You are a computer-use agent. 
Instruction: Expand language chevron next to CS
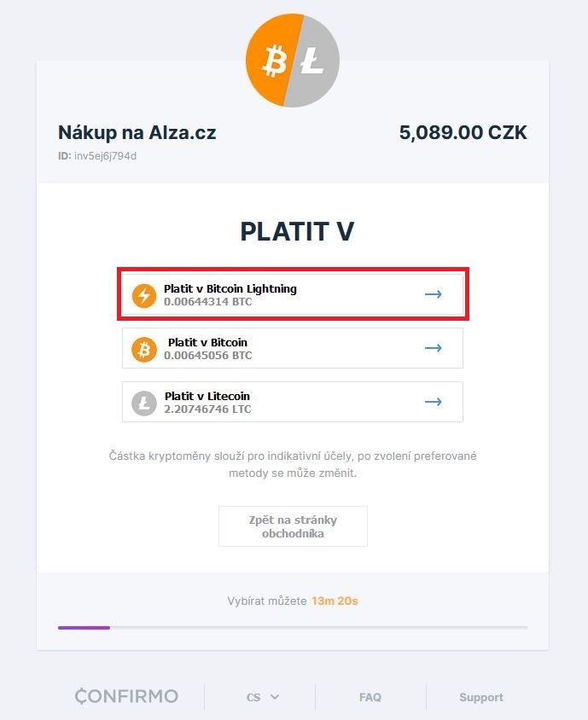(275, 697)
